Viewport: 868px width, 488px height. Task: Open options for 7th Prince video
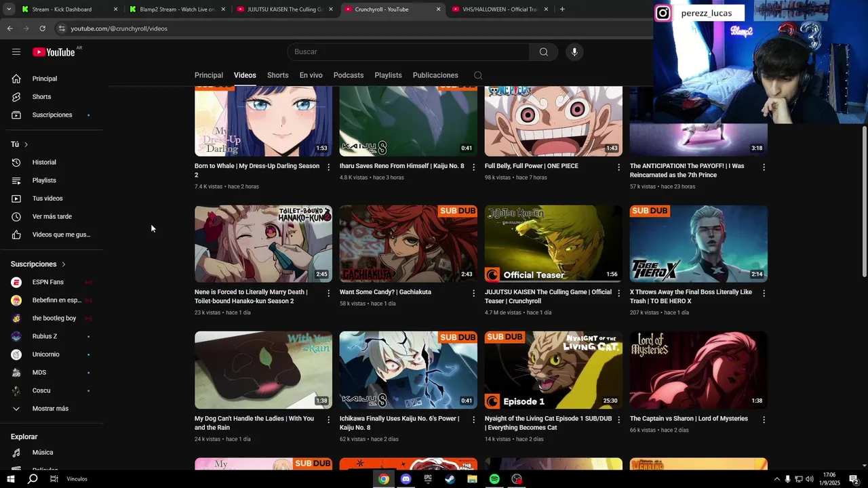(764, 167)
